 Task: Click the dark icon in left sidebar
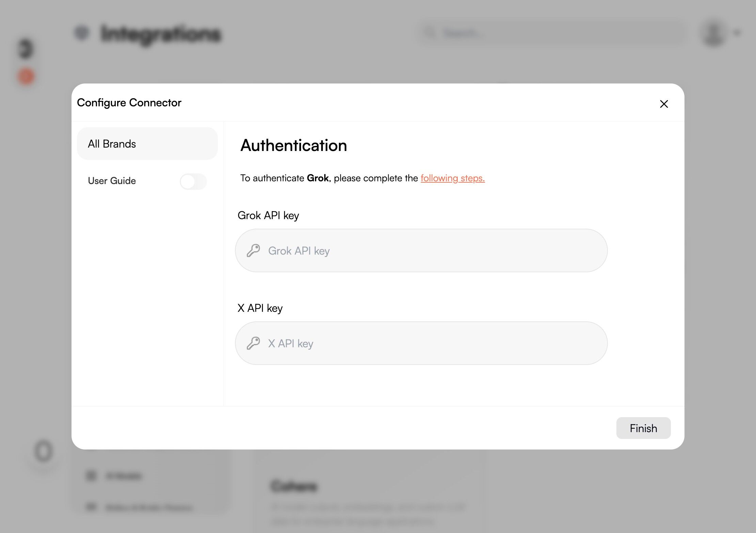(x=26, y=49)
